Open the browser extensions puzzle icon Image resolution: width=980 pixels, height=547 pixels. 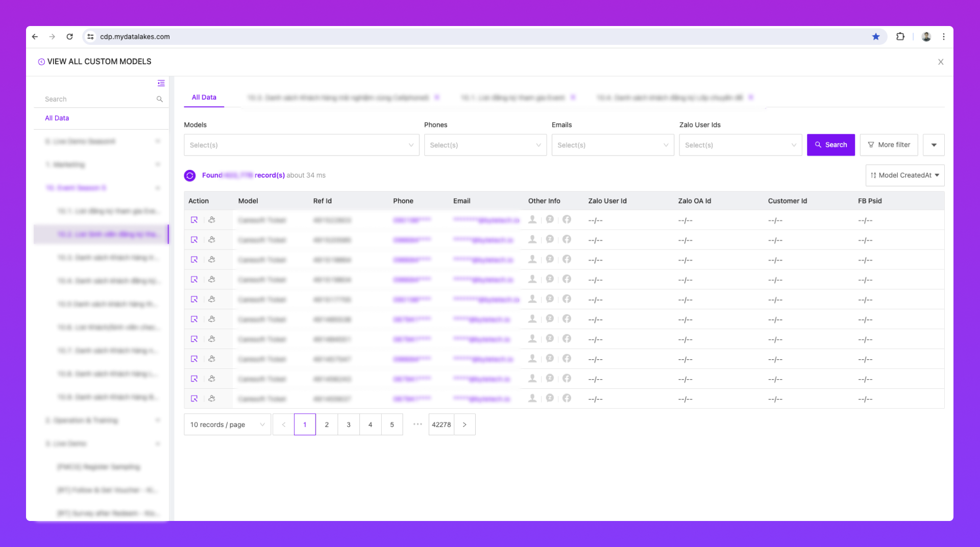(900, 37)
